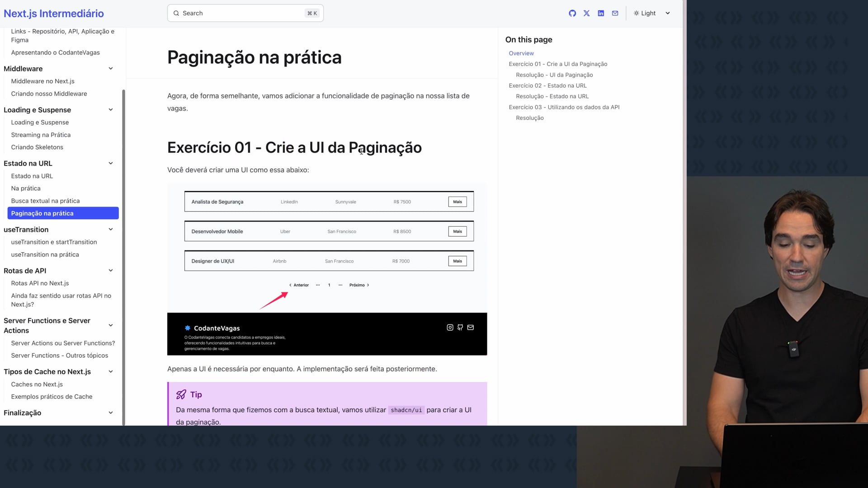
Task: Click the Instagram icon in CodanteVagas footer
Action: point(450,328)
